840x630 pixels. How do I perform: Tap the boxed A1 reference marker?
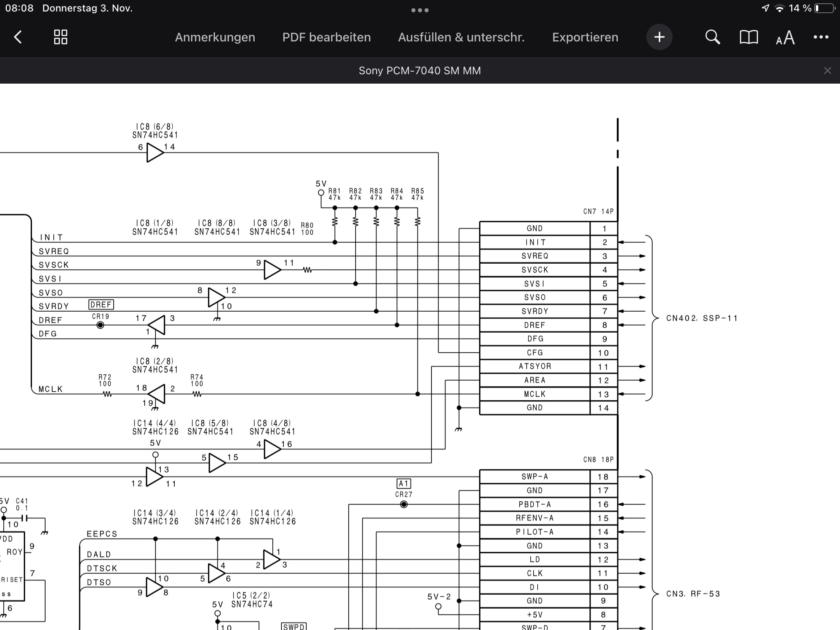(x=404, y=484)
